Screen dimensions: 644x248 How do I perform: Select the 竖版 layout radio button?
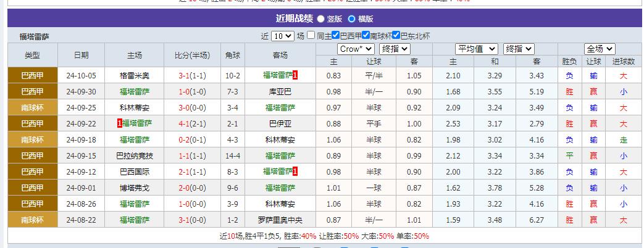tap(320, 19)
